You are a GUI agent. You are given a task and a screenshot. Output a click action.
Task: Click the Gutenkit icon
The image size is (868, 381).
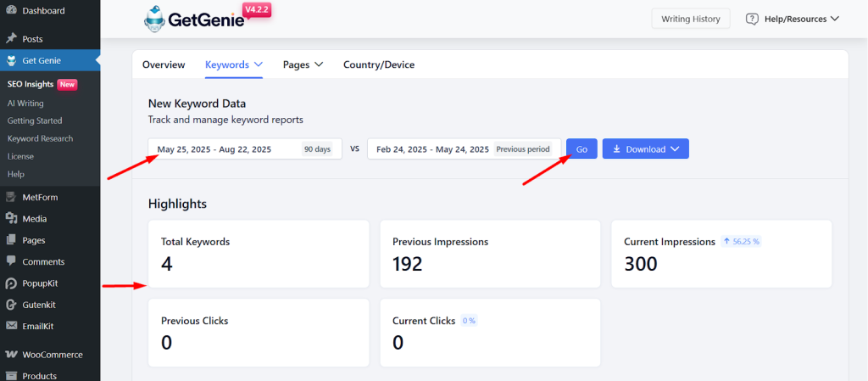pyautogui.click(x=11, y=305)
